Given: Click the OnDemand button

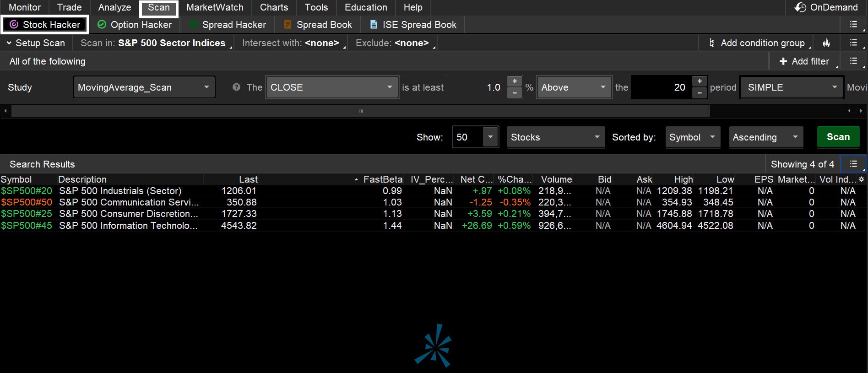Looking at the screenshot, I should [826, 7].
